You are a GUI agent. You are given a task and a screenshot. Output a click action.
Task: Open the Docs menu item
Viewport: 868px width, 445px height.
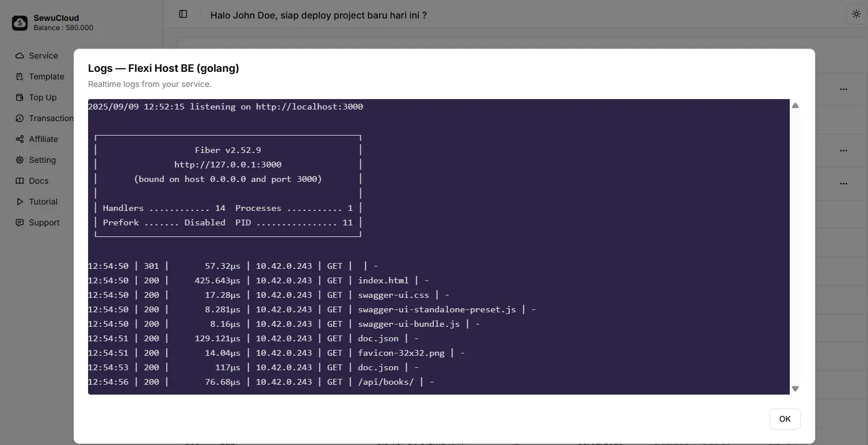pyautogui.click(x=39, y=181)
